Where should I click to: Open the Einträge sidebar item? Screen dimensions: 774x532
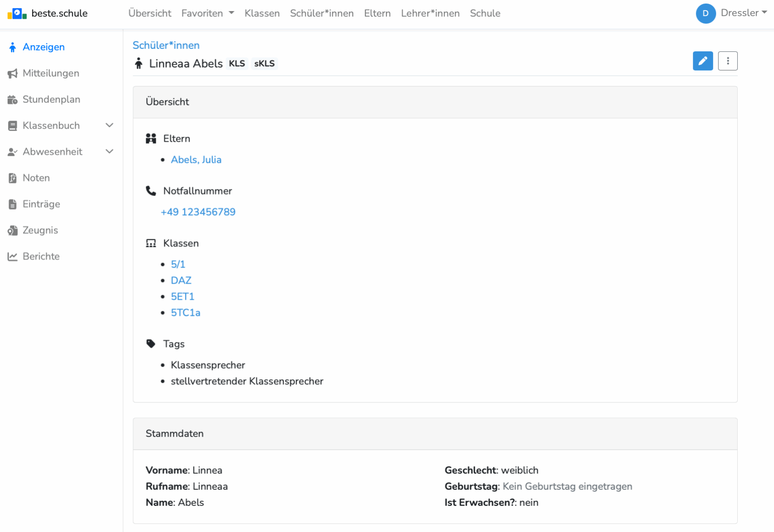pos(41,204)
